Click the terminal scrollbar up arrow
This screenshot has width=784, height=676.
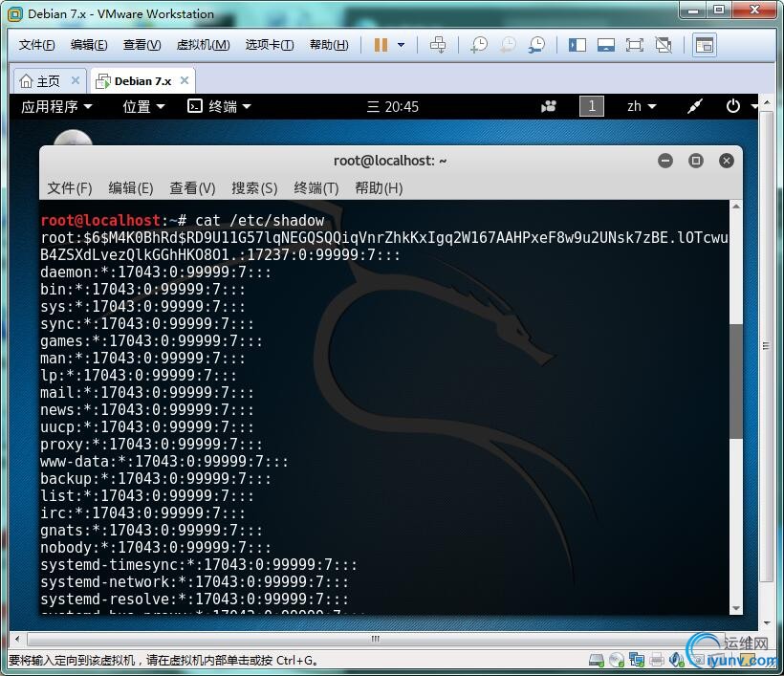point(736,206)
